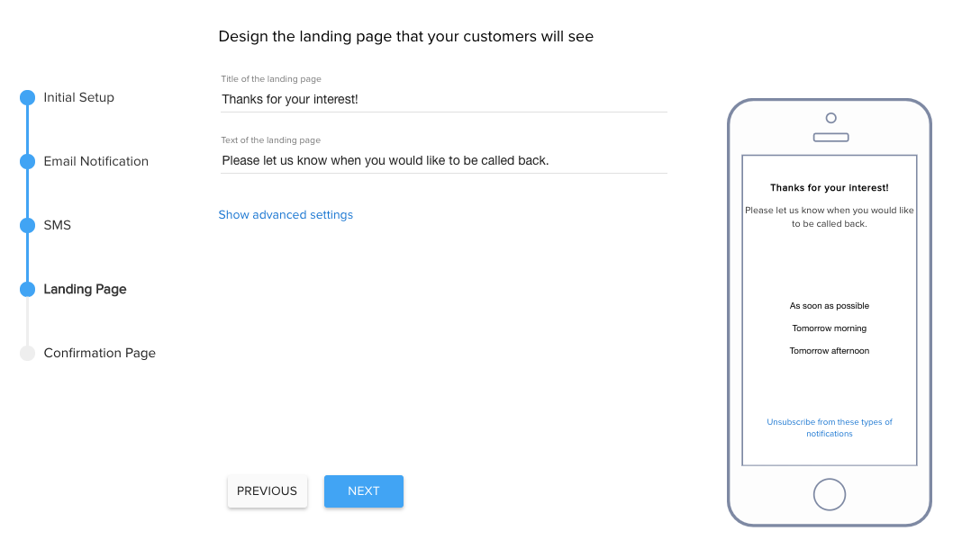980x549 pixels.
Task: Click the Confirmation Page step circle
Action: [28, 353]
